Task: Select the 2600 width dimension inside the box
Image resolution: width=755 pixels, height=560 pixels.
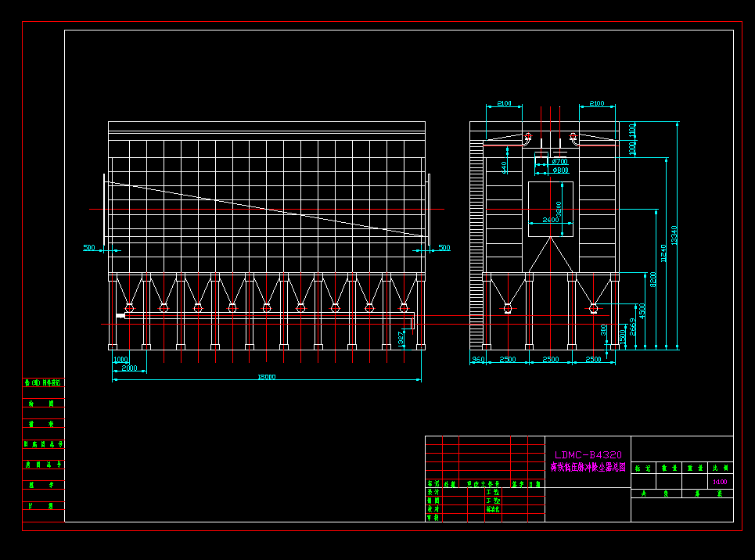Action: (x=550, y=220)
